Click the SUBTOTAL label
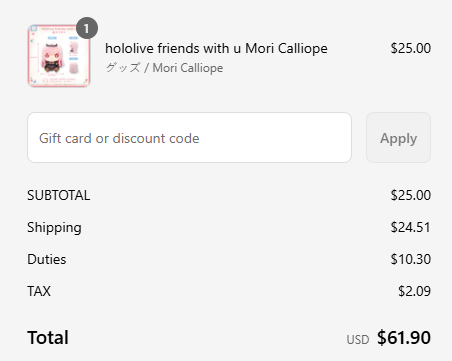 [x=59, y=195]
